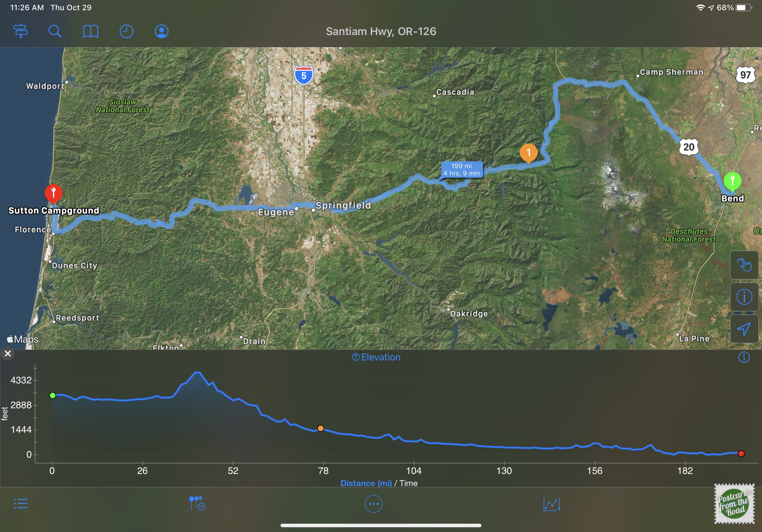Click the orange marker on elevation profile

point(320,428)
